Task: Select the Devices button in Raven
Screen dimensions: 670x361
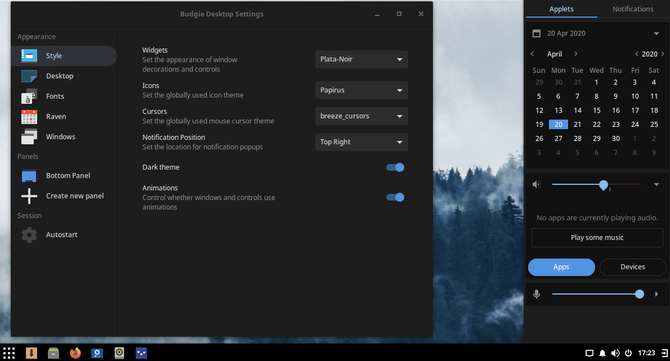Action: coord(633,267)
